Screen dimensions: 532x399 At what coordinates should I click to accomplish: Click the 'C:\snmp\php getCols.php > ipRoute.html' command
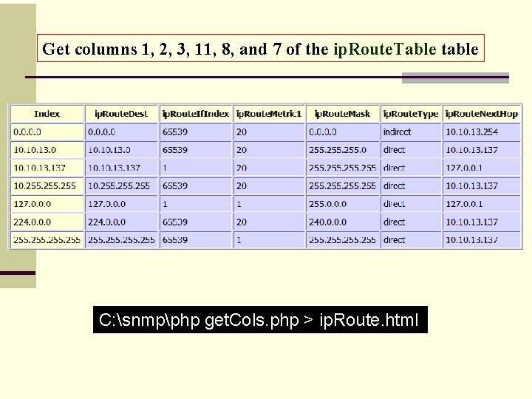click(x=260, y=320)
